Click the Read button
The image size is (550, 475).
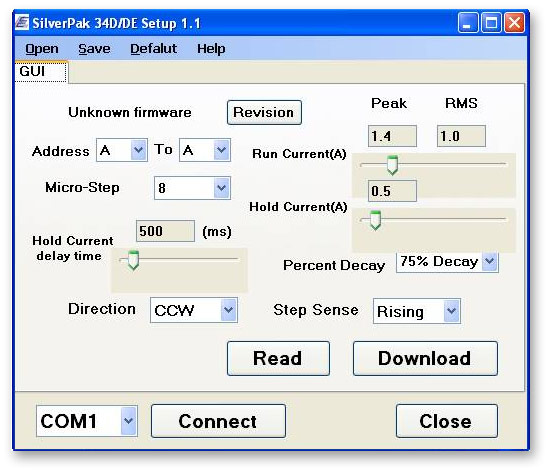[x=278, y=359]
